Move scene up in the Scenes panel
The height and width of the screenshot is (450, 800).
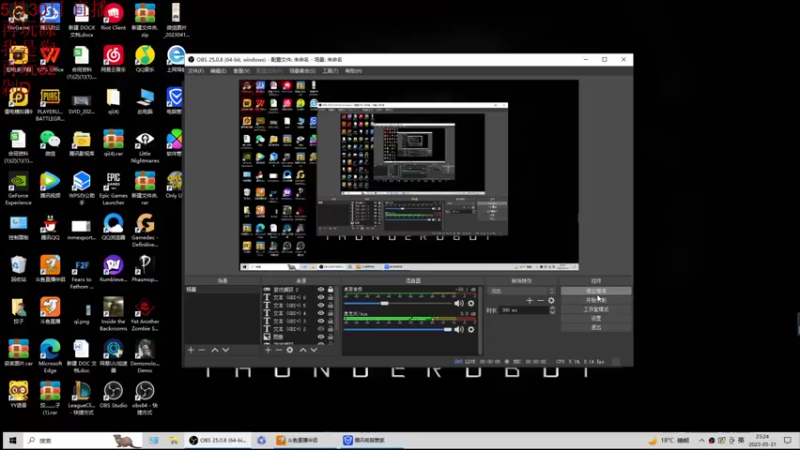click(215, 350)
